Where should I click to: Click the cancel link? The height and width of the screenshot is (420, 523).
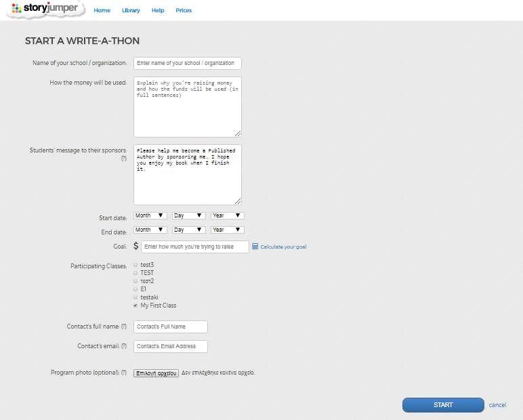(497, 405)
